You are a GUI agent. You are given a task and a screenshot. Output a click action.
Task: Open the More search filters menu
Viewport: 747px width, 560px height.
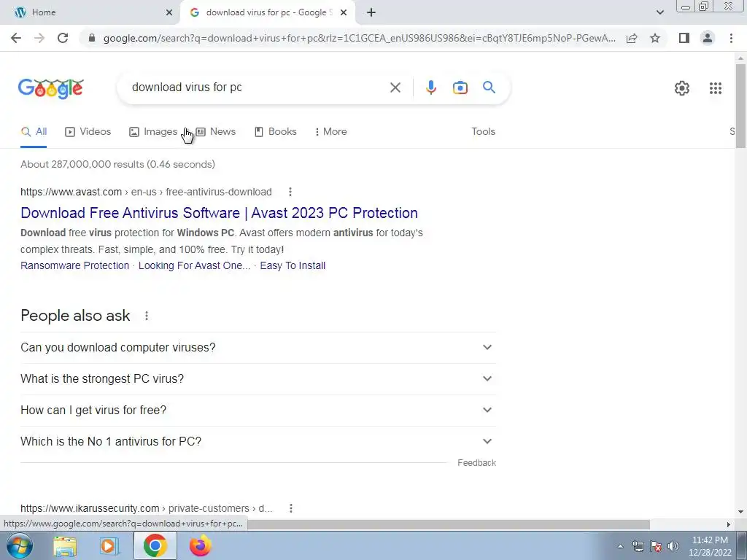point(330,131)
